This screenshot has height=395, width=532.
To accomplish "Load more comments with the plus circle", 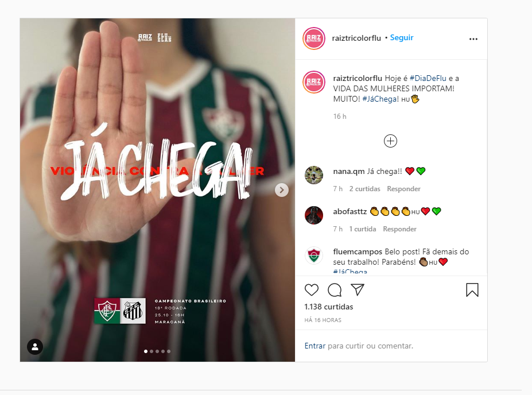I will click(390, 141).
